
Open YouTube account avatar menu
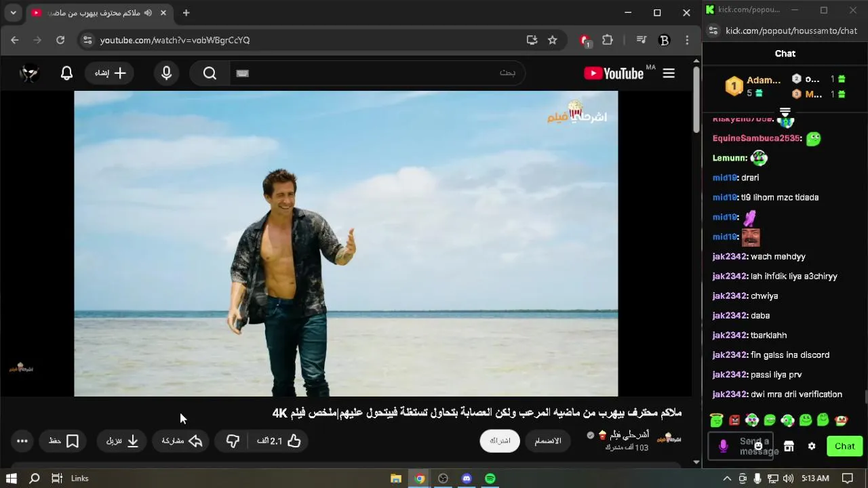[x=30, y=73]
